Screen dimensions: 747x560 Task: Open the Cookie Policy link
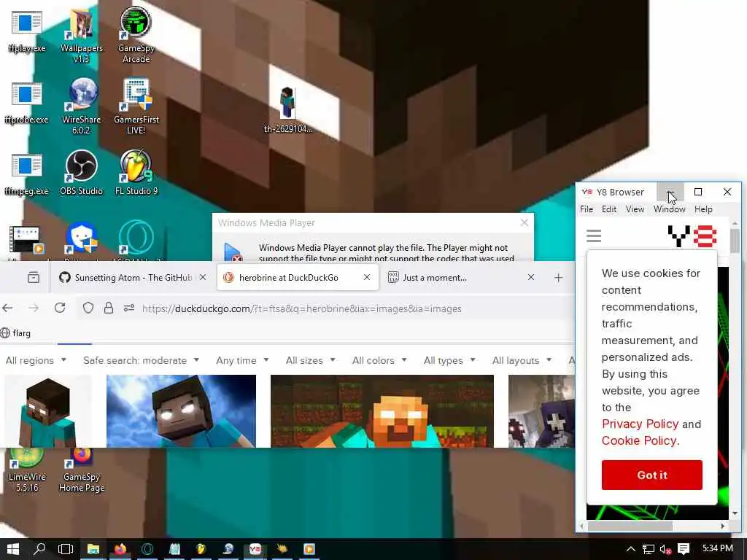pyautogui.click(x=639, y=440)
